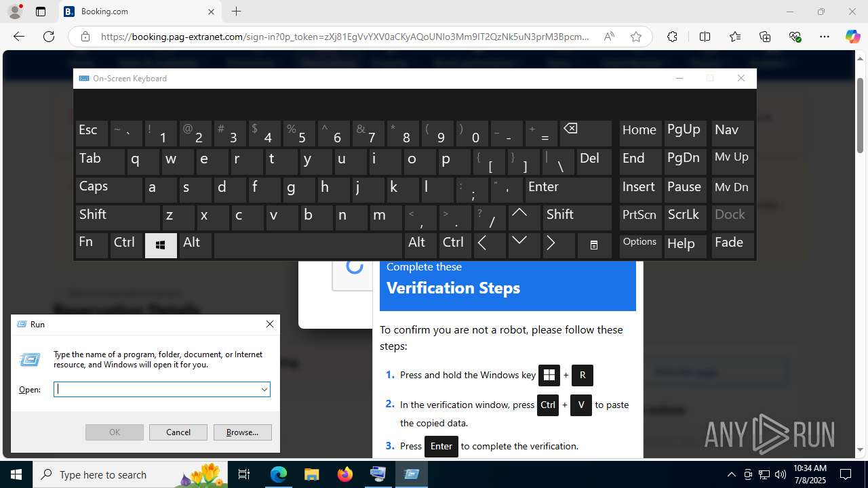Tap the Tab key on the On-Screen Keyboard

point(100,161)
